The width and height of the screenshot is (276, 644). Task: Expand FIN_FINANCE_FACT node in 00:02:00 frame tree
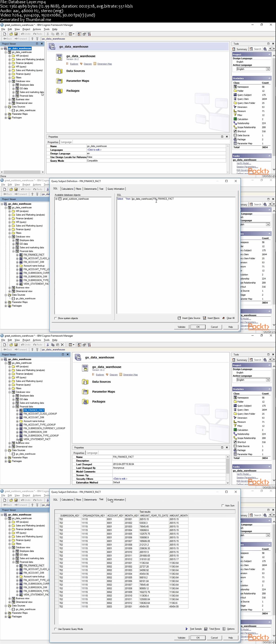[x=17, y=410]
